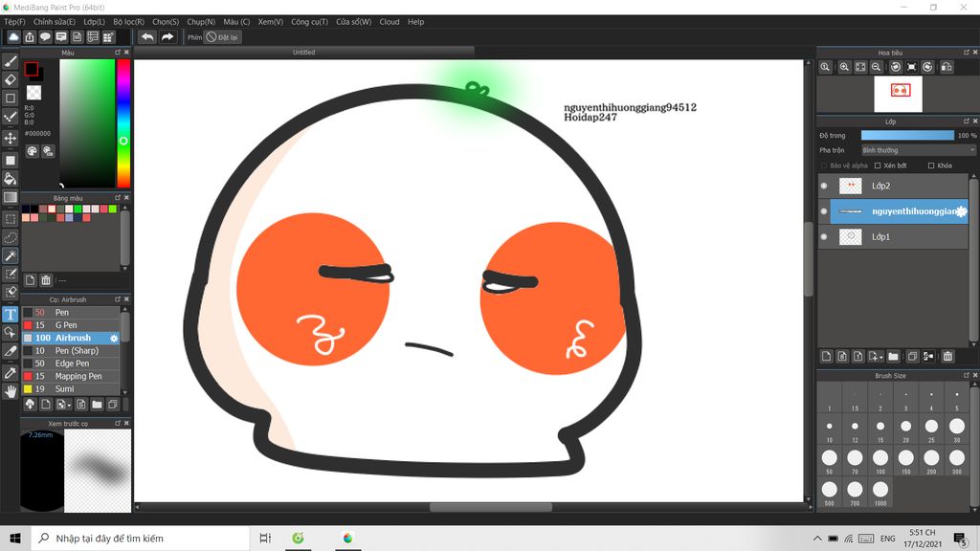
Task: Toggle the Bảo vệ alpha checkbox
Action: (824, 165)
